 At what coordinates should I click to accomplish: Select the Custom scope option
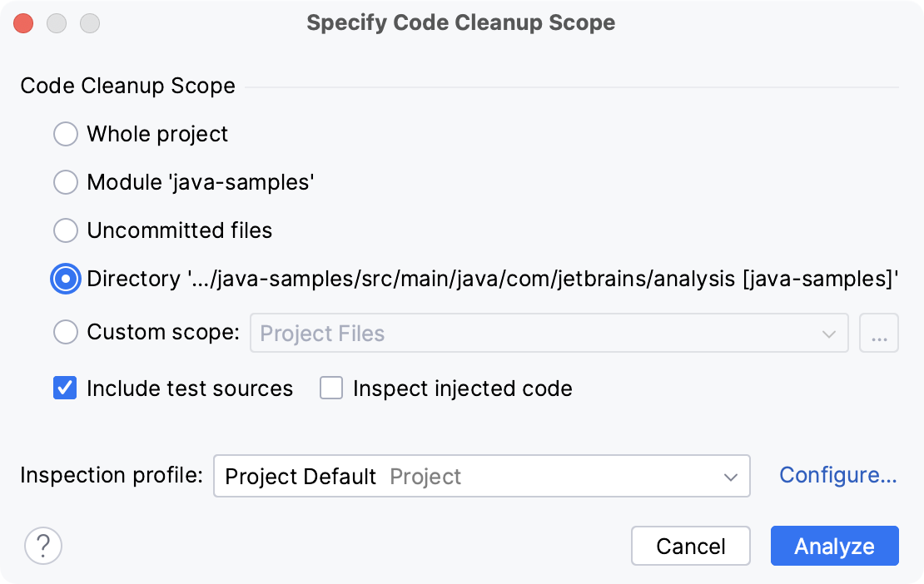click(65, 332)
